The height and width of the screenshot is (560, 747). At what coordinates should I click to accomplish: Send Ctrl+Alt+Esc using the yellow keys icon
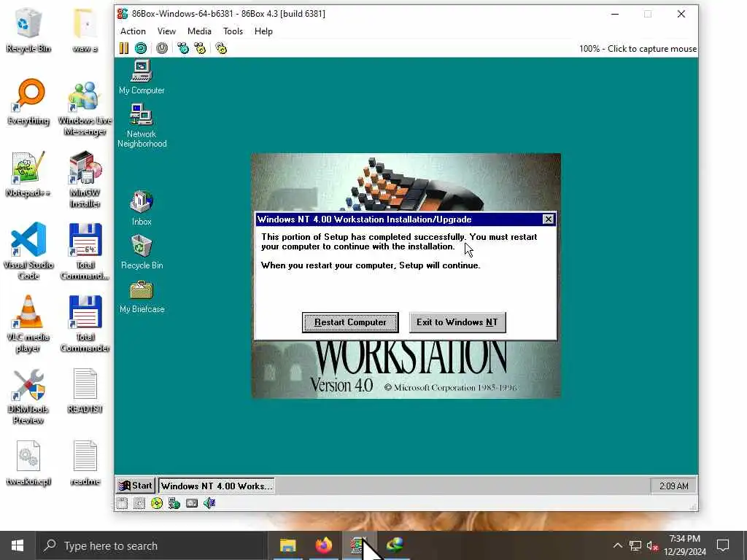pyautogui.click(x=200, y=48)
